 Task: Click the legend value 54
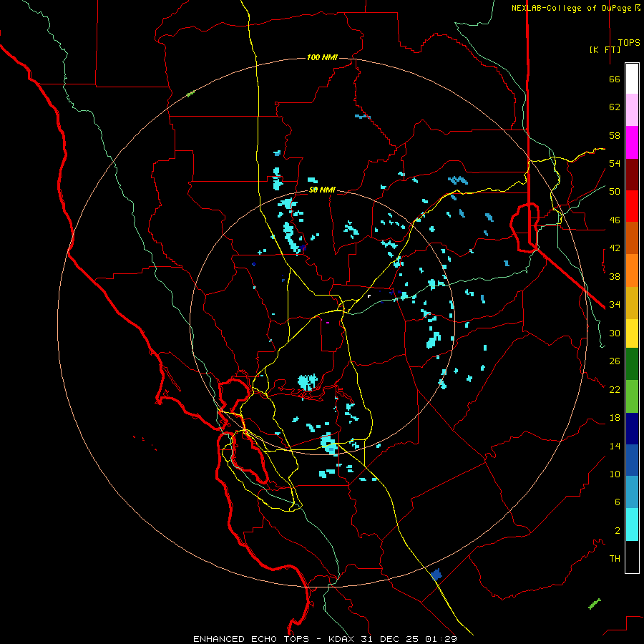[615, 163]
